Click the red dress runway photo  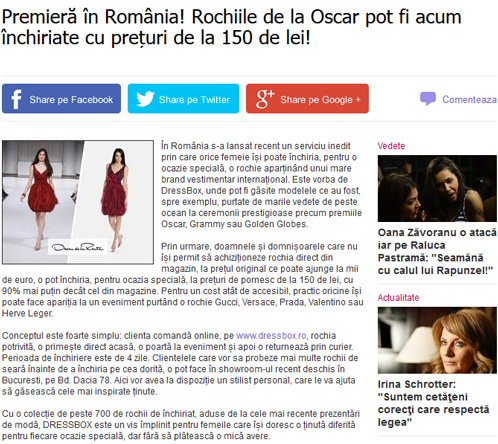(x=78, y=202)
